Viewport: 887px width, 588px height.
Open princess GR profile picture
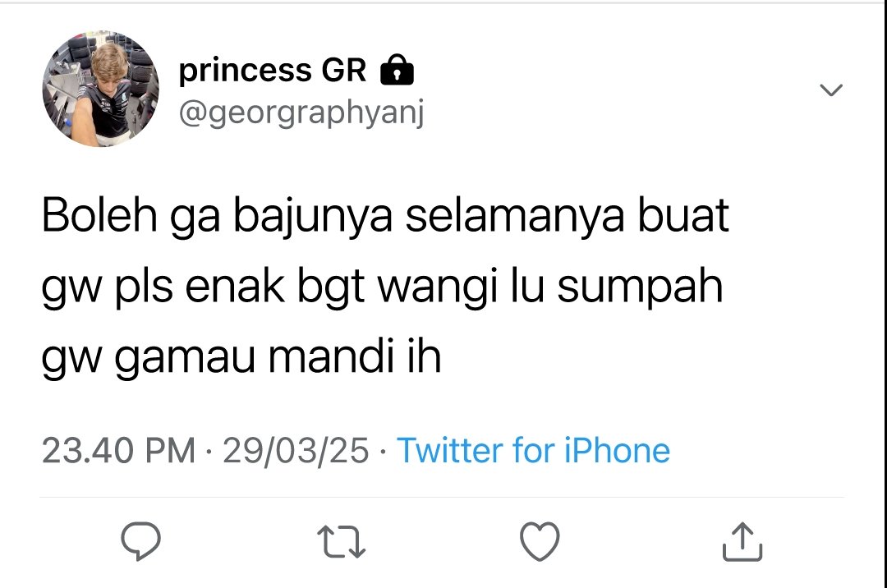[x=101, y=89]
